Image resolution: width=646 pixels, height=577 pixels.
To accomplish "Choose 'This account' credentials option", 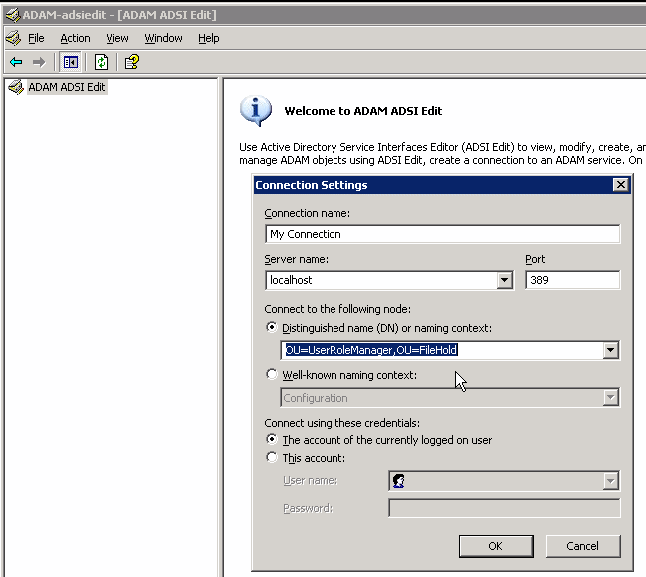I will click(x=272, y=458).
